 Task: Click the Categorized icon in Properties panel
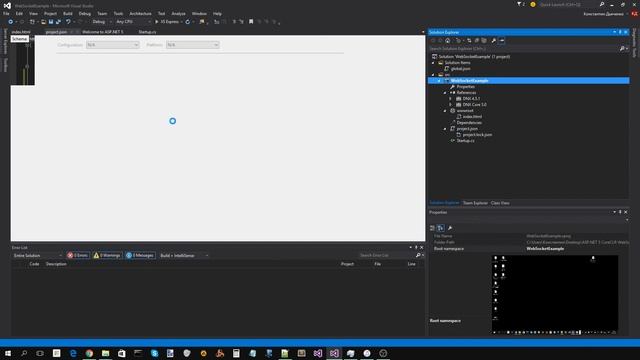tap(432, 228)
